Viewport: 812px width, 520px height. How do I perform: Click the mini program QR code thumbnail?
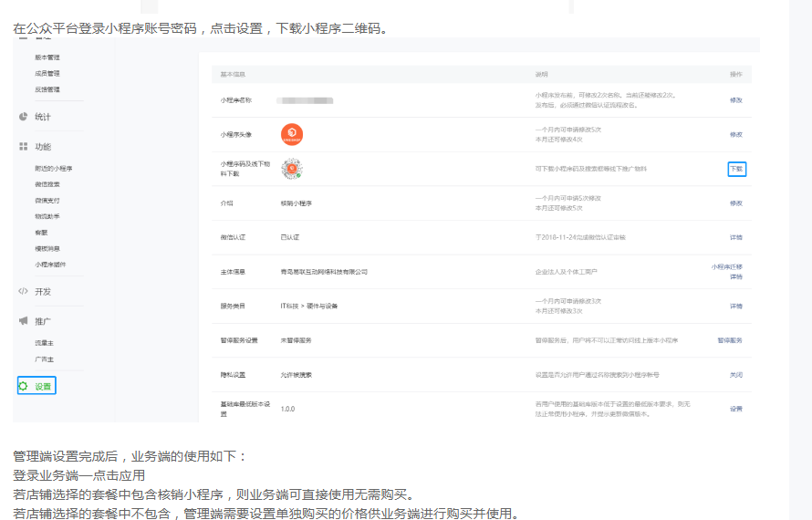pos(291,168)
